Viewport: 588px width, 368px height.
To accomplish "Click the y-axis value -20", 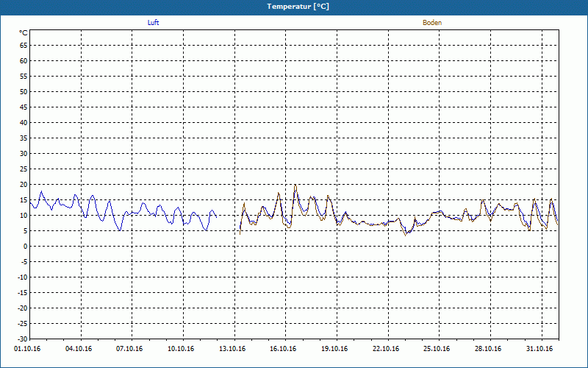I will 23,308.
